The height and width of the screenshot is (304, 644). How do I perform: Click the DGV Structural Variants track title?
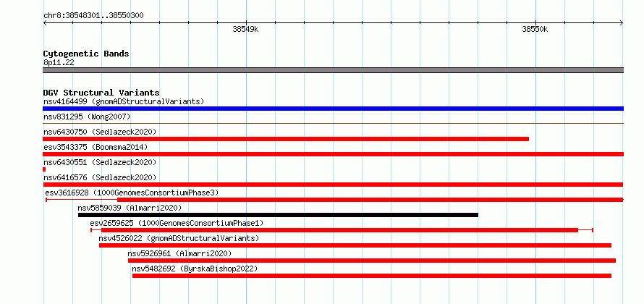pyautogui.click(x=101, y=93)
